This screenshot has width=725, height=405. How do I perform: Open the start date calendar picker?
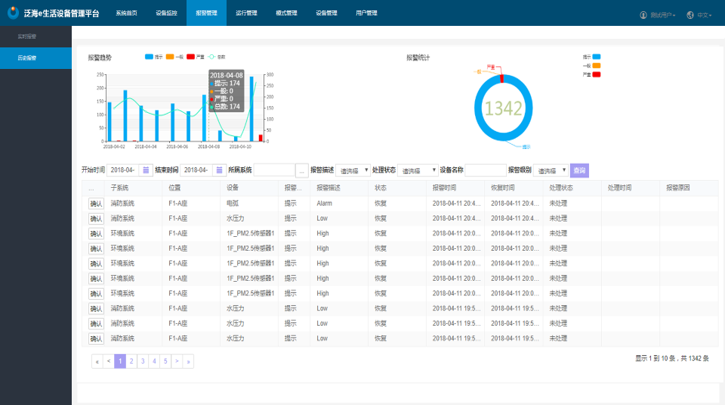146,170
